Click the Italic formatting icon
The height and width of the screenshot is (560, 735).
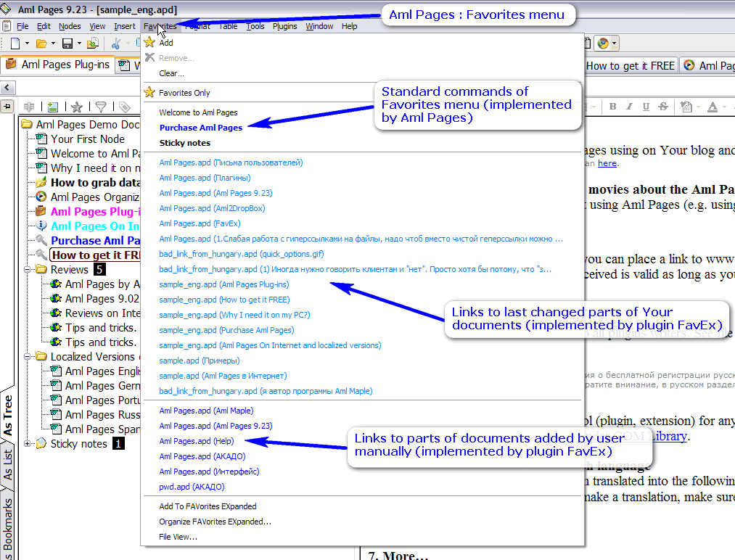(630, 107)
